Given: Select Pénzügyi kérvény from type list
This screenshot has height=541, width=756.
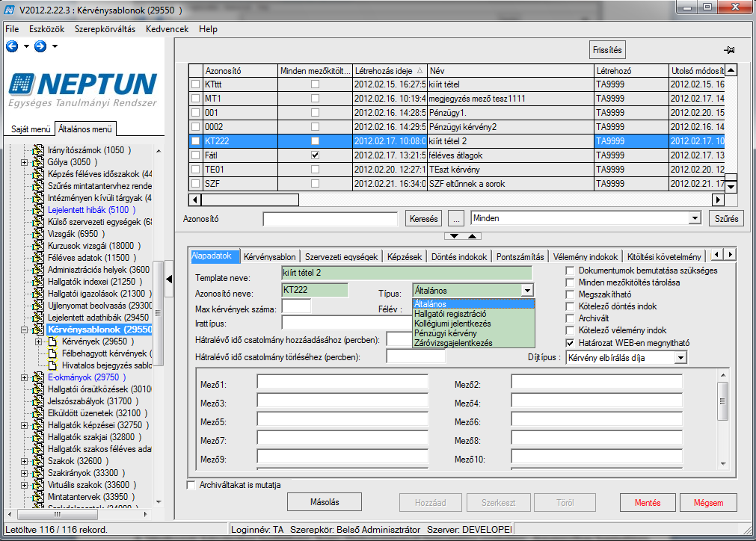Looking at the screenshot, I should pos(446,333).
